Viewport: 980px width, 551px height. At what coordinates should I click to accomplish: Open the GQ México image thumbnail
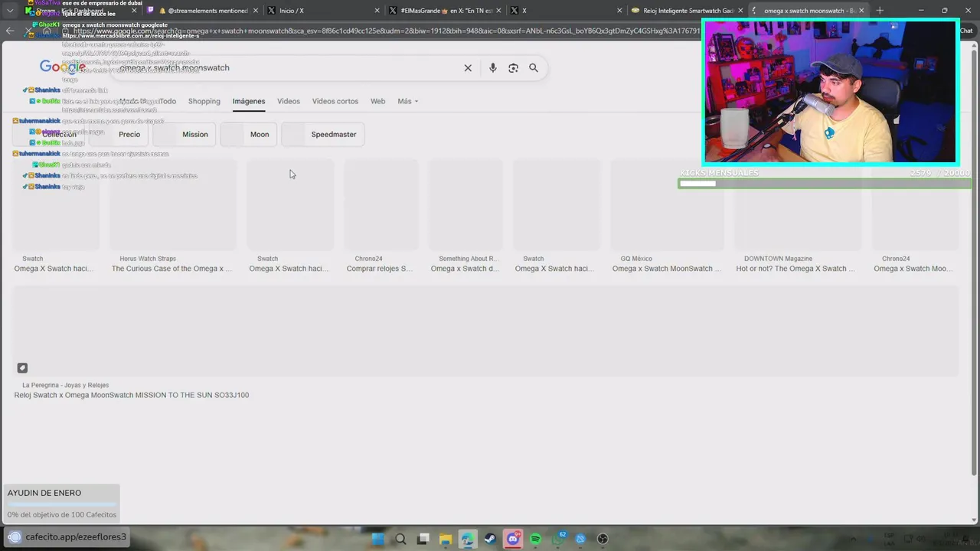[x=668, y=205]
